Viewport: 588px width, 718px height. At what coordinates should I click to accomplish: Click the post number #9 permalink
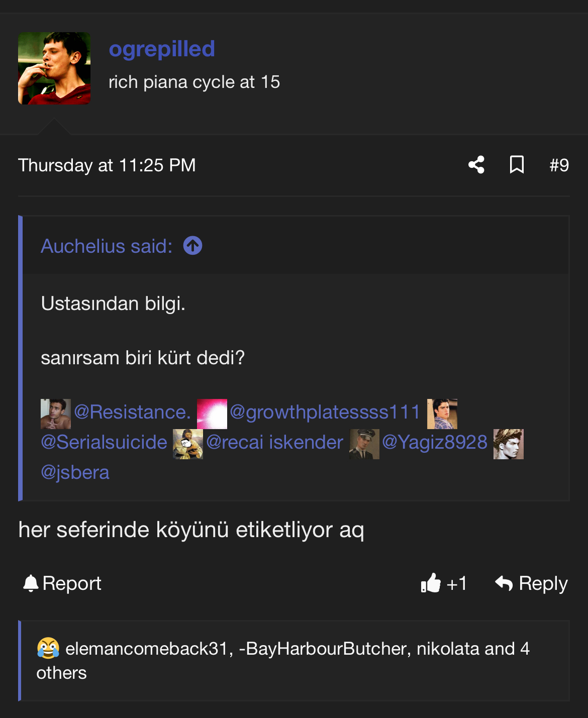[559, 165]
